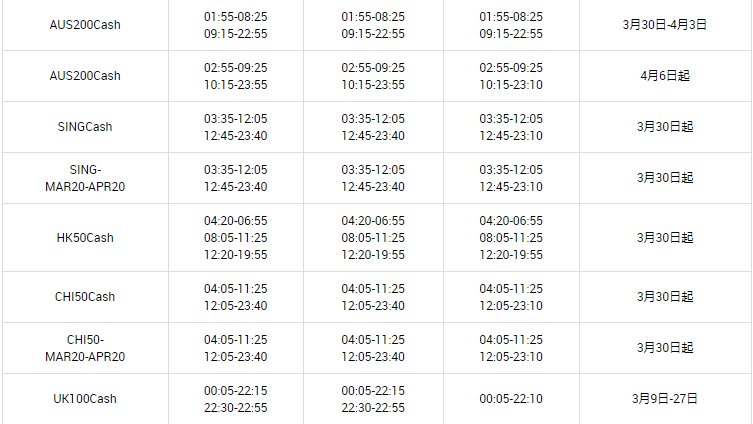Click the 4月6日起 date cell
Screen dimensions: 753x424
click(x=664, y=76)
